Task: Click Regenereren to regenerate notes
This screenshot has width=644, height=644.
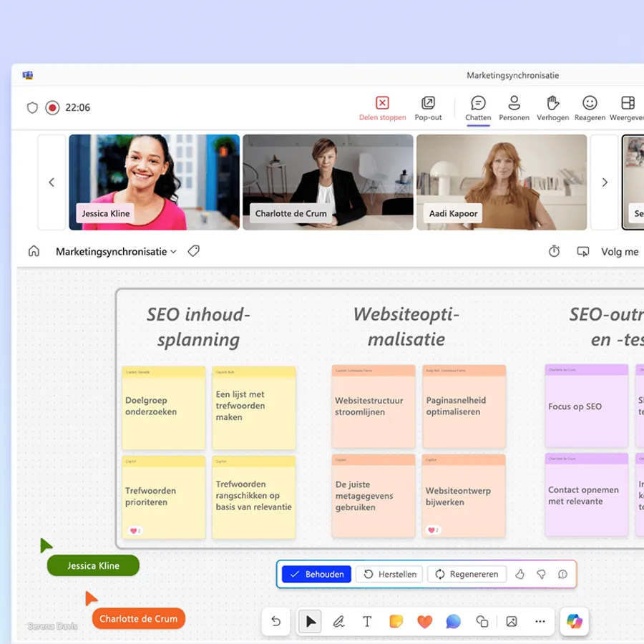Action: (x=467, y=574)
